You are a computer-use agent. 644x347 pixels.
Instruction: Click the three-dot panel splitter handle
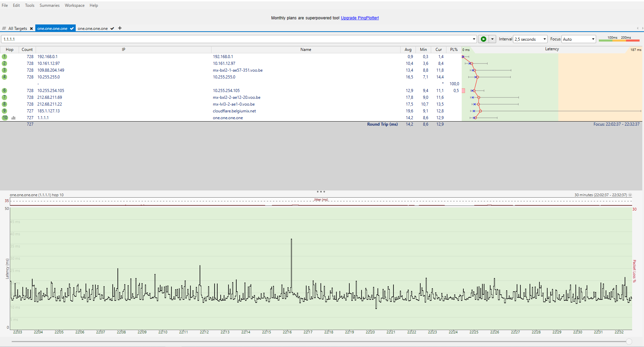click(320, 191)
